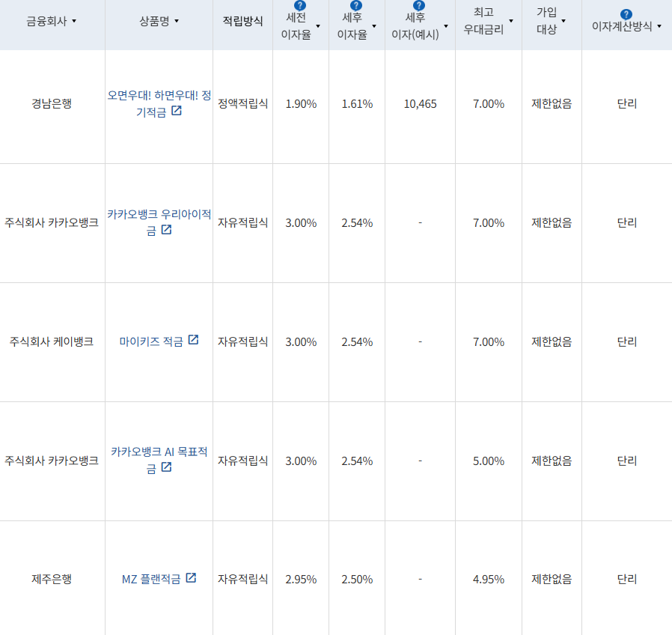The width and height of the screenshot is (672, 635).
Task: Select 주식회사 카카오뱅크 in AI 목표적금 row
Action: click(52, 461)
